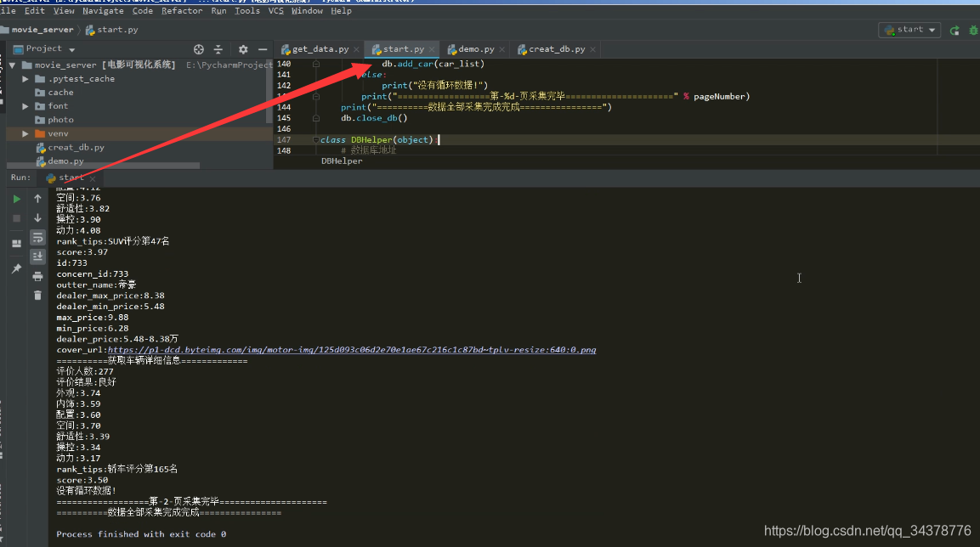Click the up arrow in Run console
Viewport: 980px width, 547px height.
pyautogui.click(x=37, y=198)
